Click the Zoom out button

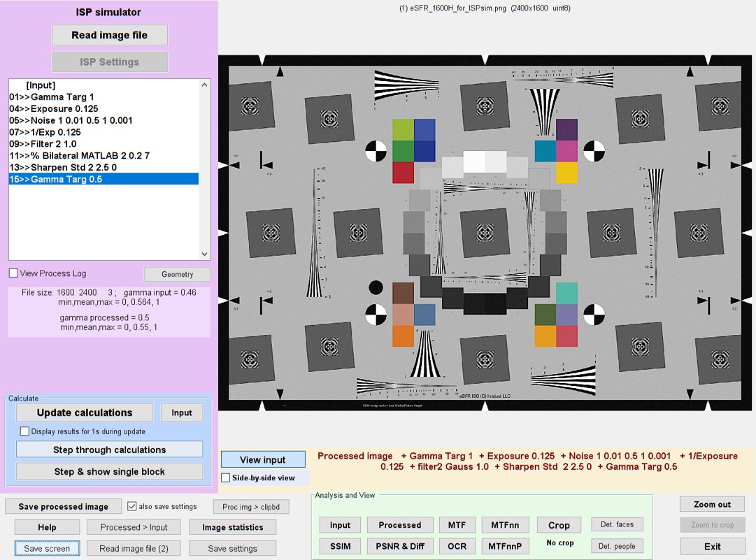pyautogui.click(x=712, y=504)
